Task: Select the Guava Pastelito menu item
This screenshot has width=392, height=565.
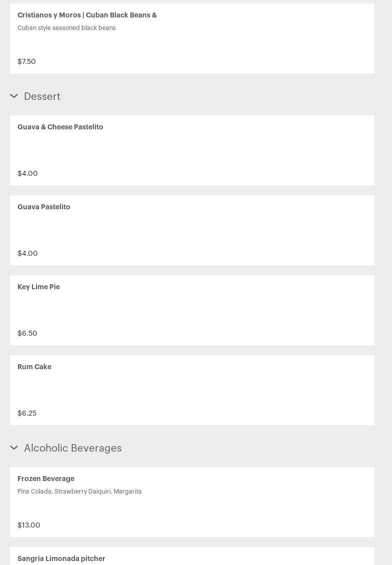Action: coord(44,207)
